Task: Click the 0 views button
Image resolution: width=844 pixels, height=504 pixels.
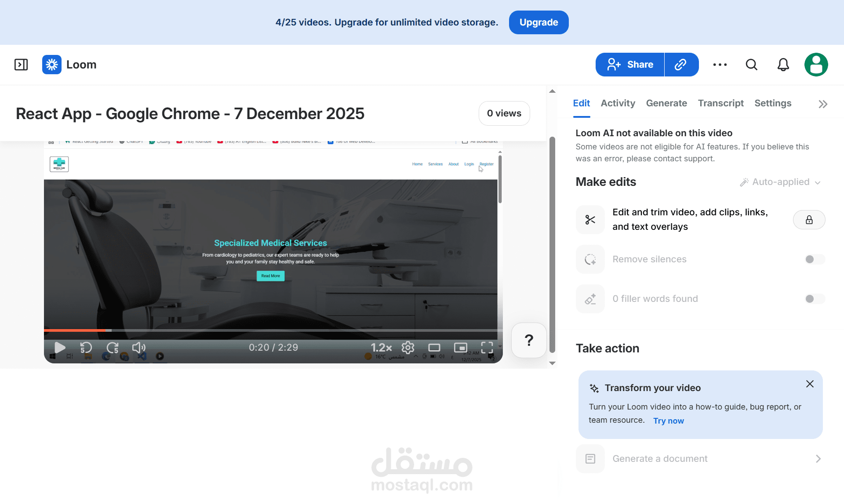Action: coord(504,113)
